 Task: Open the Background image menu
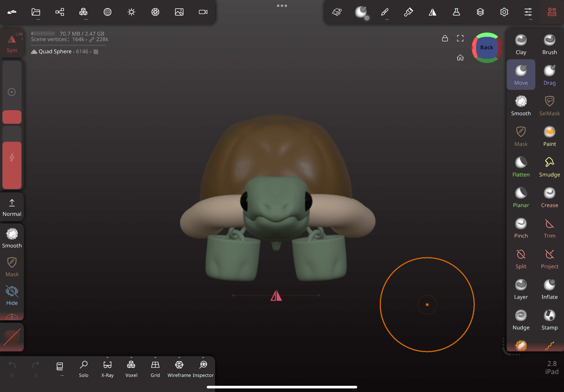(x=179, y=12)
